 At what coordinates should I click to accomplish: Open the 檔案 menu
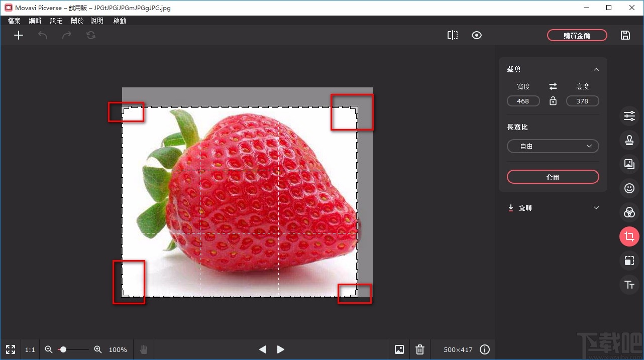click(x=15, y=21)
